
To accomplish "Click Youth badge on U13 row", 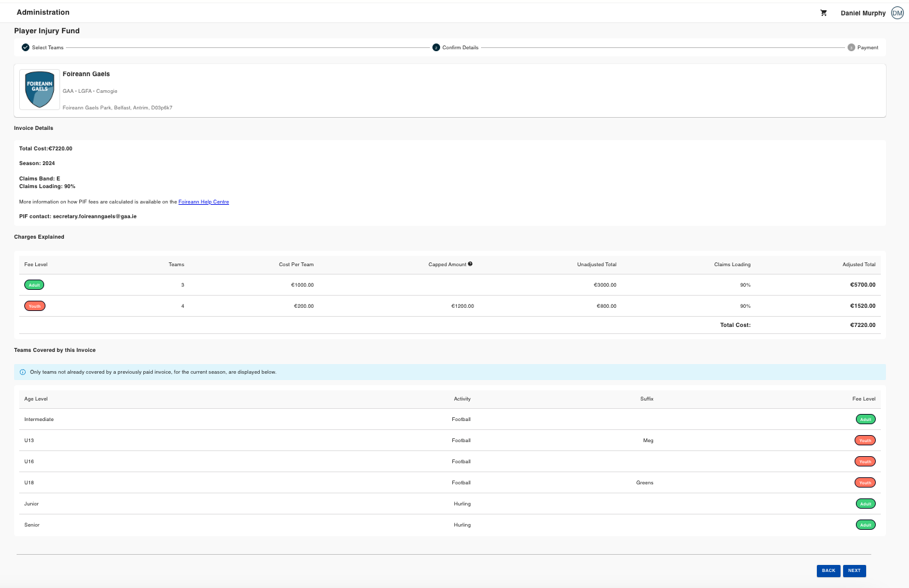I will pyautogui.click(x=865, y=440).
